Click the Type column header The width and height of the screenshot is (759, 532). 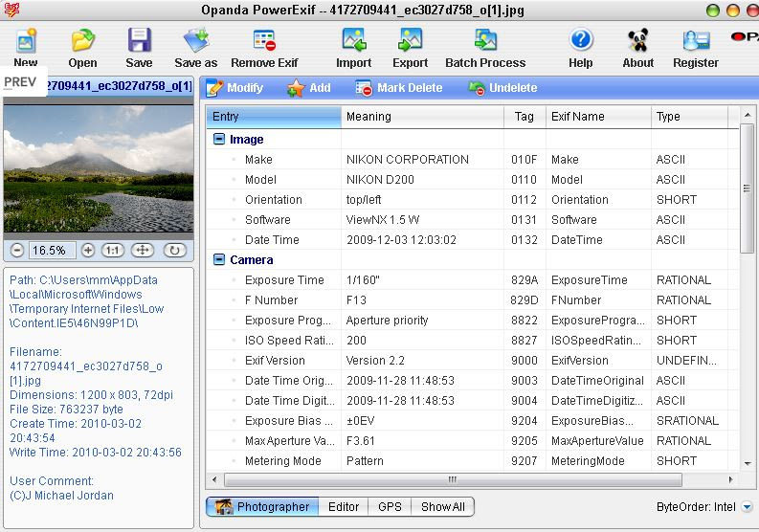coord(689,117)
